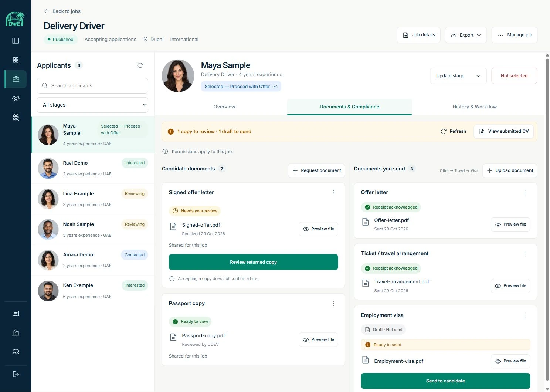Mark Maya Sample as Not selected
Image resolution: width=550 pixels, height=392 pixels.
514,76
